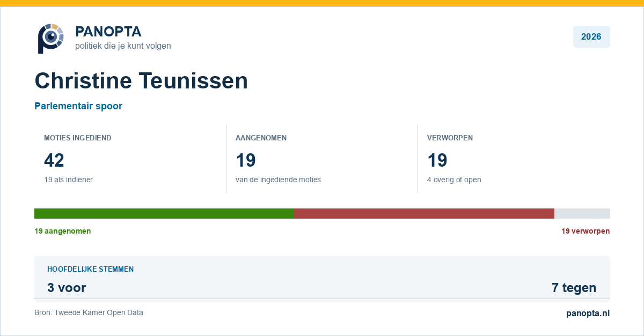Open the 'Parlementair spoor' subtitle
Image resolution: width=644 pixels, height=336 pixels.
[x=78, y=106]
